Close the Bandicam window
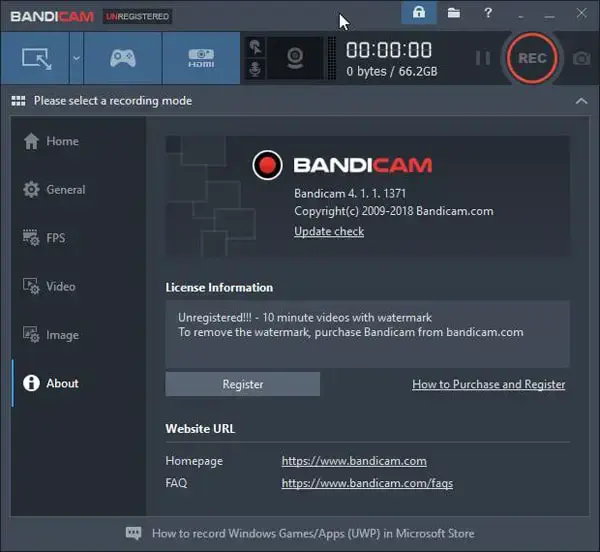Image resolution: width=600 pixels, height=552 pixels. coord(582,13)
